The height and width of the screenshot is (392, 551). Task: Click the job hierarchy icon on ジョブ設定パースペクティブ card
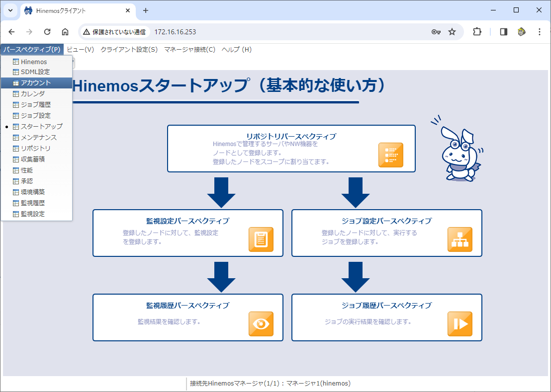click(x=460, y=239)
